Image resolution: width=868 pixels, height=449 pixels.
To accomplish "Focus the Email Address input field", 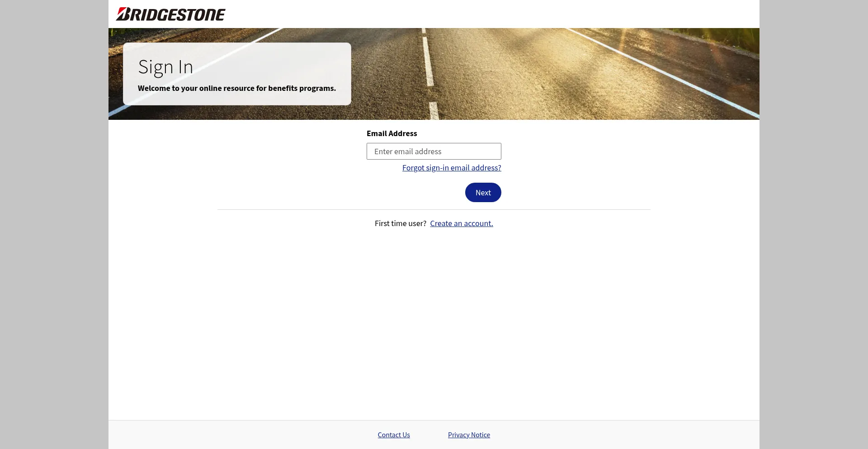I will [x=434, y=151].
